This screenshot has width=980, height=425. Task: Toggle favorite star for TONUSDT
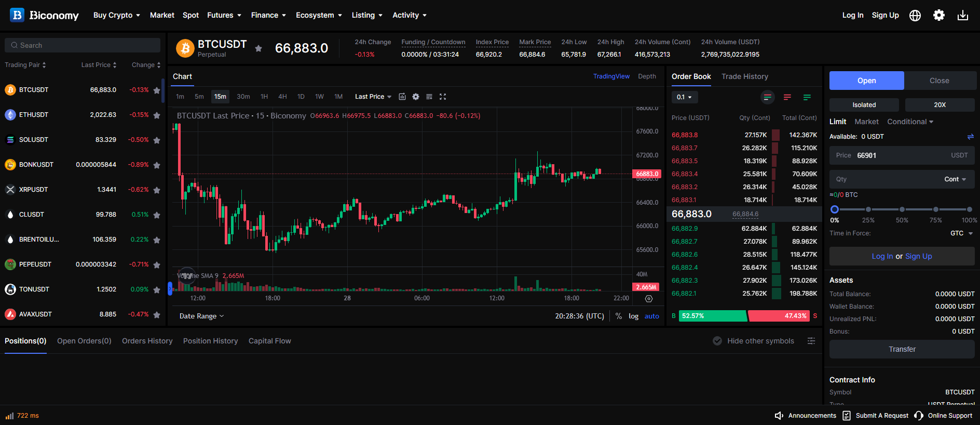157,289
